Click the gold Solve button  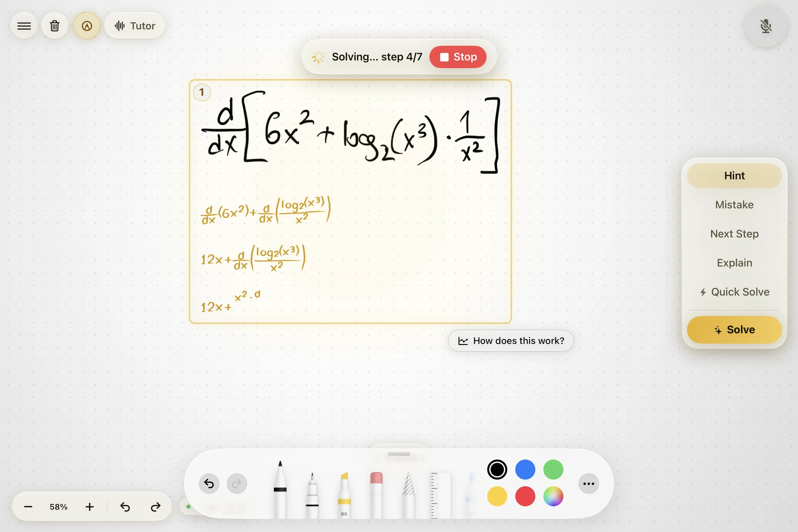[x=734, y=330]
